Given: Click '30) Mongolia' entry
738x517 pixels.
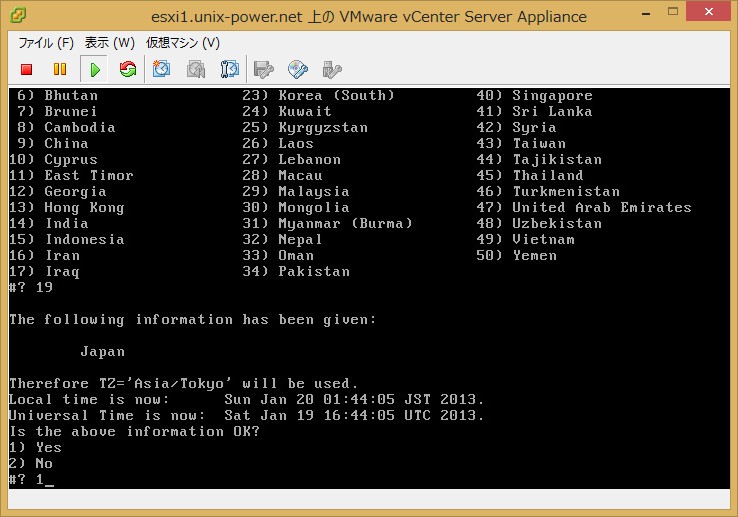Looking at the screenshot, I should click(296, 207).
